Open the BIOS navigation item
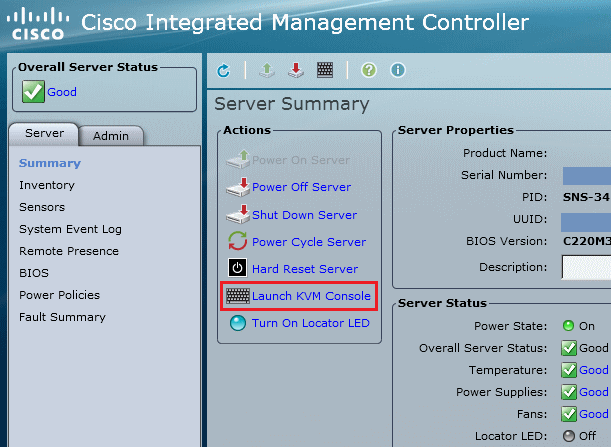The width and height of the screenshot is (611, 447). (x=34, y=273)
